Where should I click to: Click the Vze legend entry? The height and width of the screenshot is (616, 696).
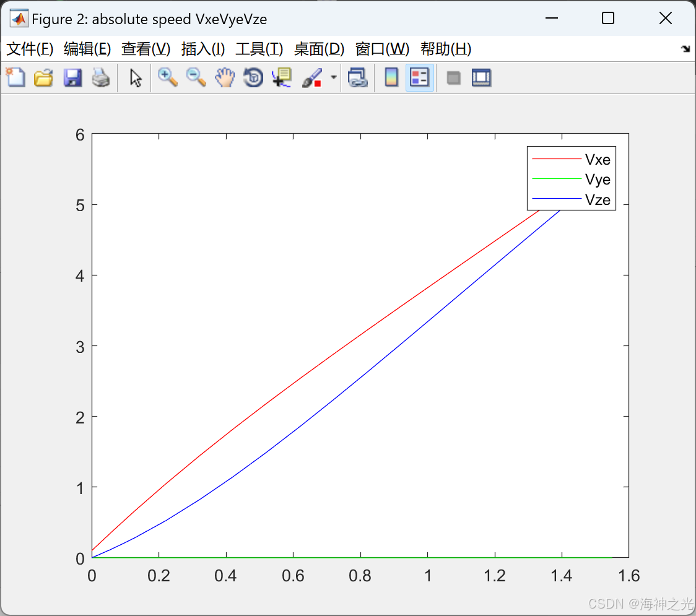tap(572, 200)
